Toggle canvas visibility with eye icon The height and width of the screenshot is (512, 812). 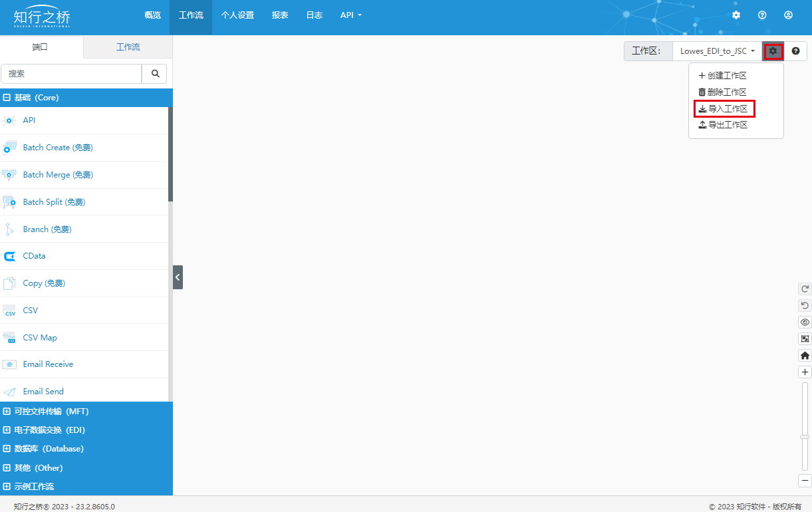[805, 322]
